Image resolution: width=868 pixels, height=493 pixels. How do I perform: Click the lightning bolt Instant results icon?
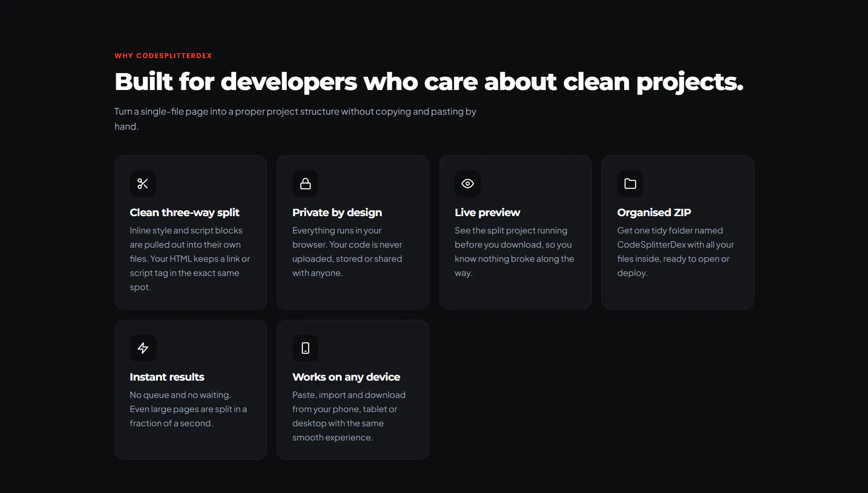[143, 348]
